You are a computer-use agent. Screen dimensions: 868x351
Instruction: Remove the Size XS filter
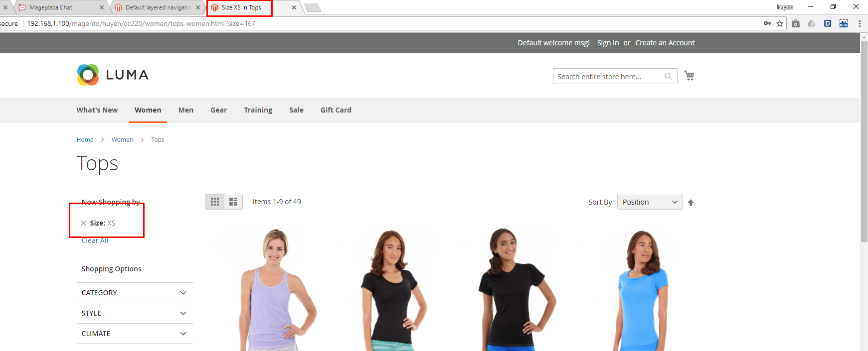84,223
